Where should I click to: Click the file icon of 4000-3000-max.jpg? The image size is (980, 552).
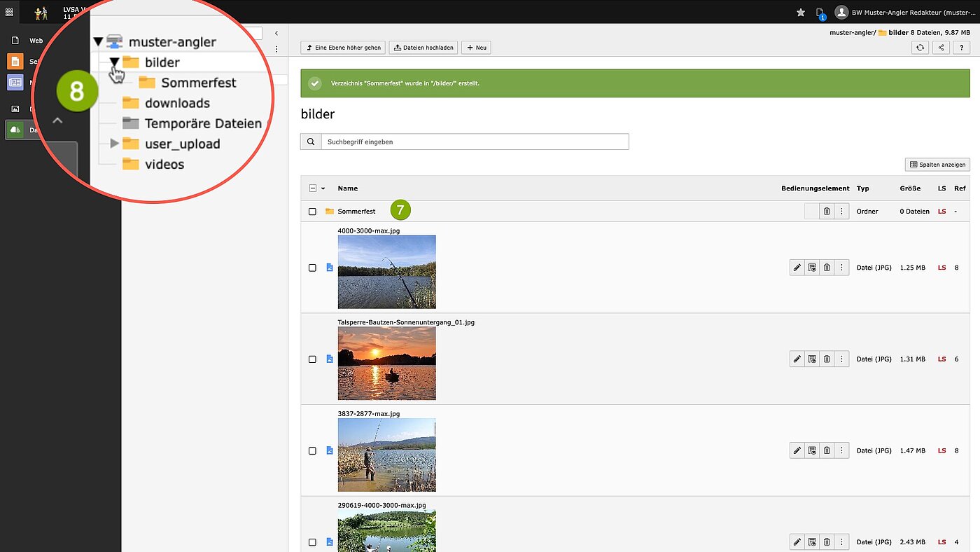click(330, 268)
